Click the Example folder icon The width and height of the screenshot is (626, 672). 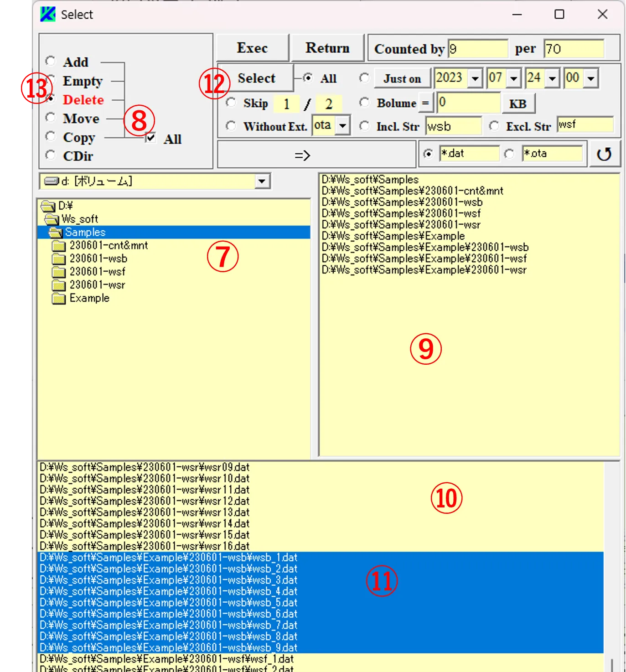(58, 299)
